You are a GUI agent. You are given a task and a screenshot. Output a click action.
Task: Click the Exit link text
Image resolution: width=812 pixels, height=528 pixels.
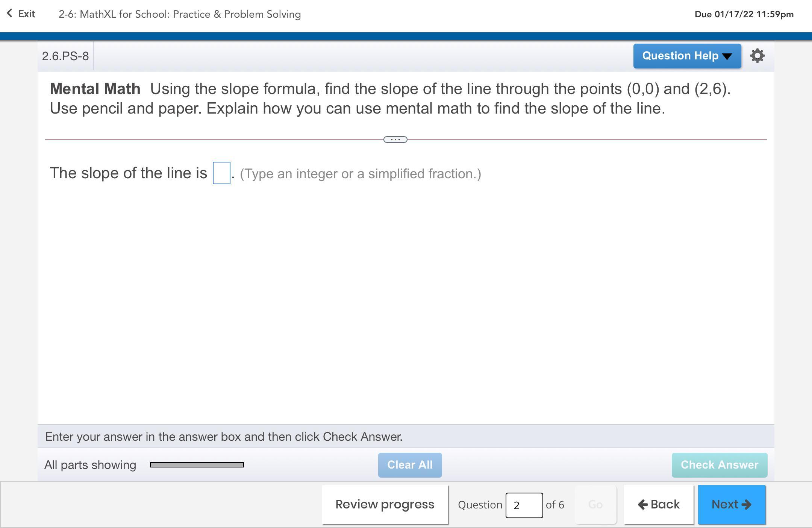click(x=27, y=14)
